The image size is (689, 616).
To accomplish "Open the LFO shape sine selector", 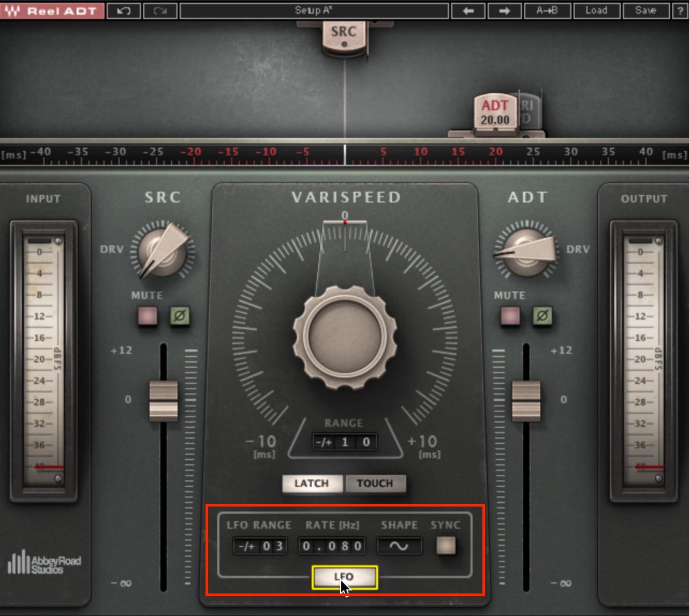I will coord(399,546).
